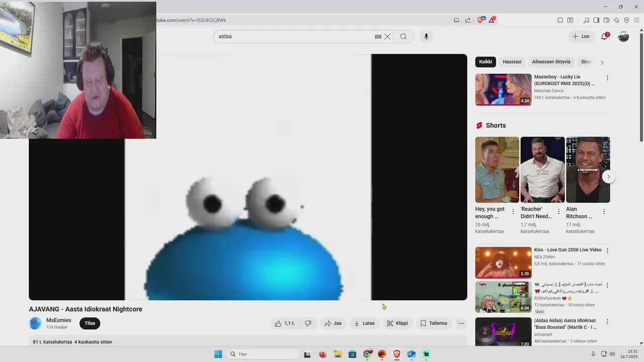Open the 'Hey, you got enough' short

497,170
